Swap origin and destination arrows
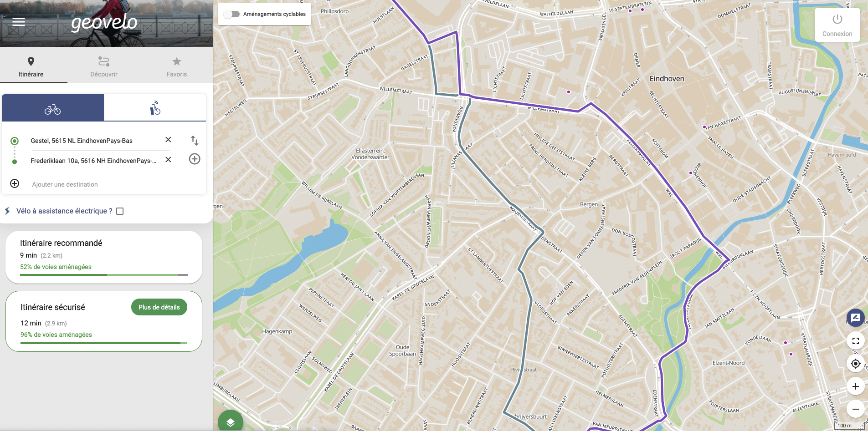The width and height of the screenshot is (868, 431). (x=195, y=141)
